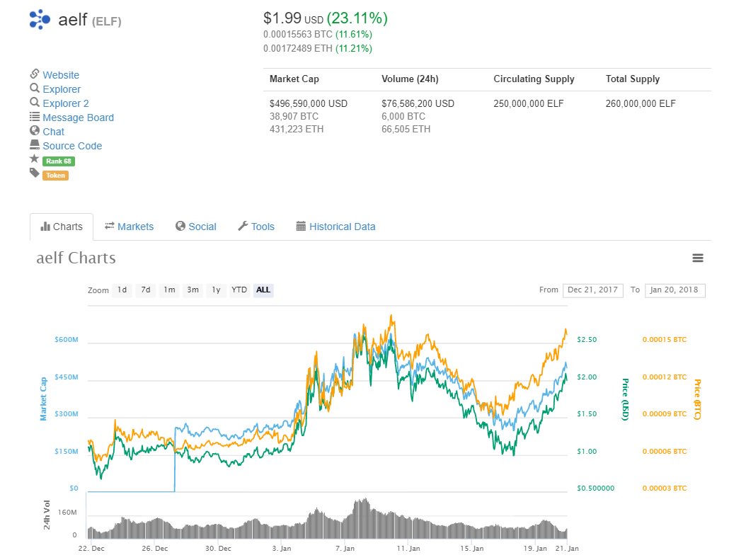Viewport: 729px width, 560px height.
Task: Click the orange Token badge
Action: (55, 176)
